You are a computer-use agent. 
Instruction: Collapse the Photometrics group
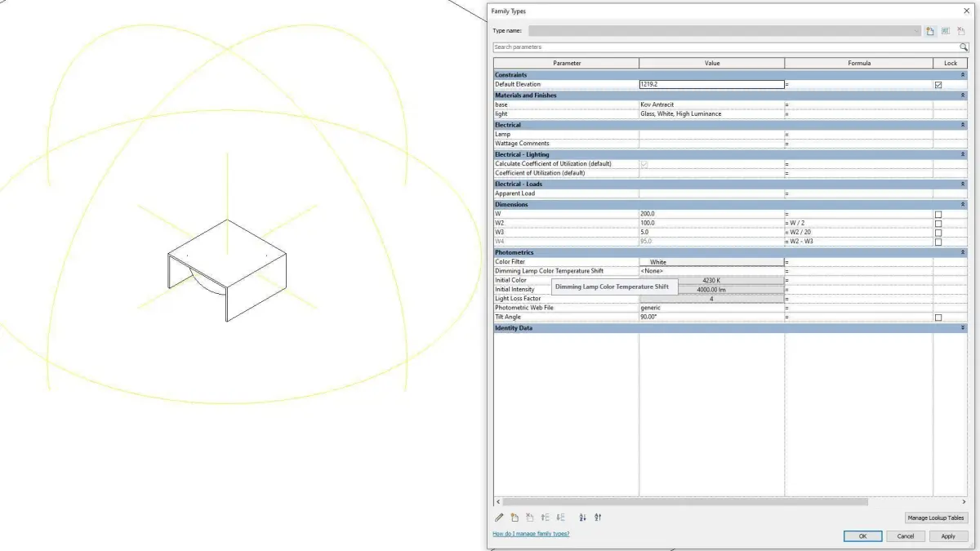coord(963,252)
